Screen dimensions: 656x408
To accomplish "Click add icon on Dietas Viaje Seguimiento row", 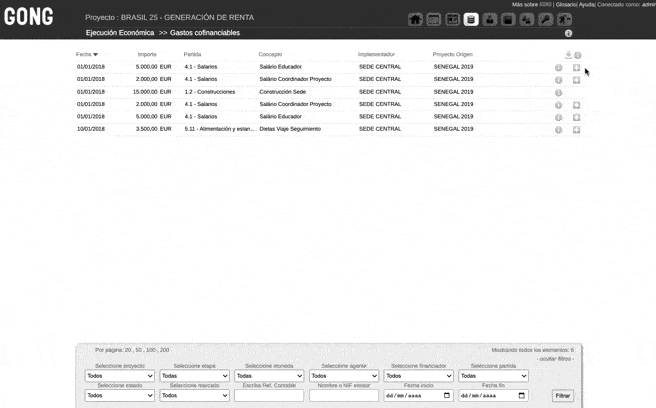I will 576,129.
